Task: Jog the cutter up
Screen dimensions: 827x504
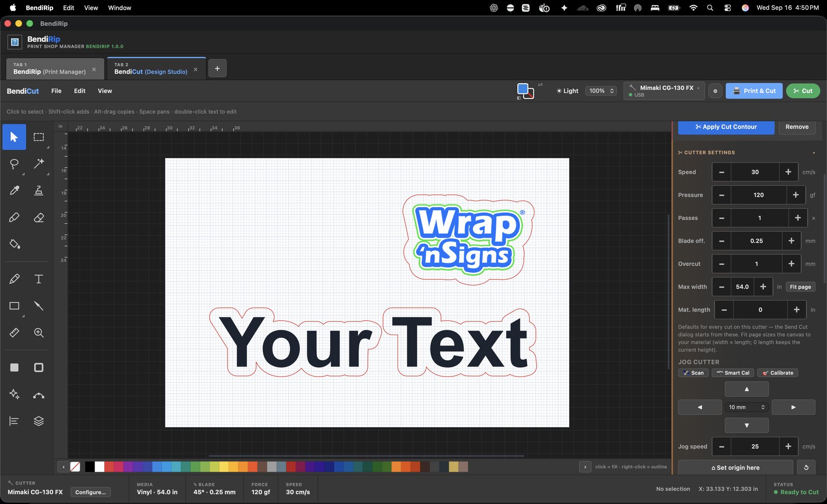Action: [x=746, y=389]
